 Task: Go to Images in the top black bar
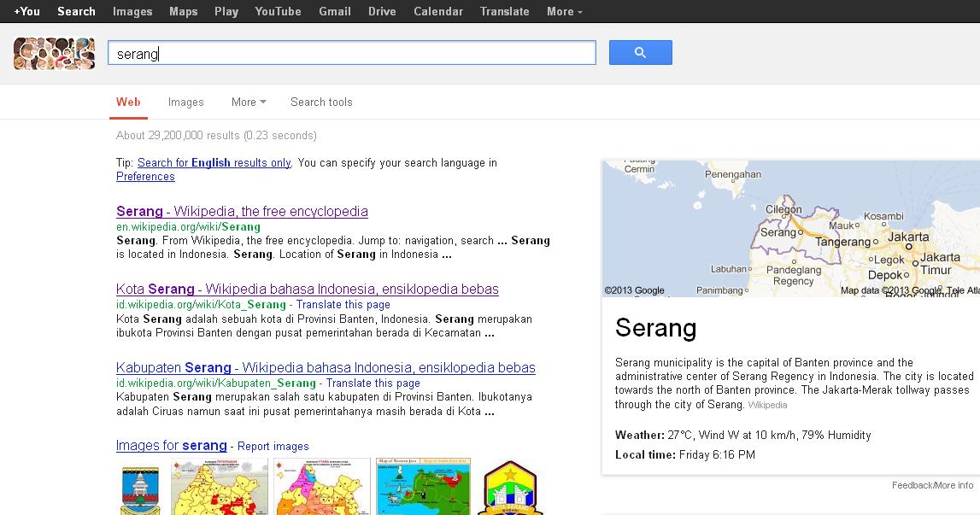click(x=132, y=11)
